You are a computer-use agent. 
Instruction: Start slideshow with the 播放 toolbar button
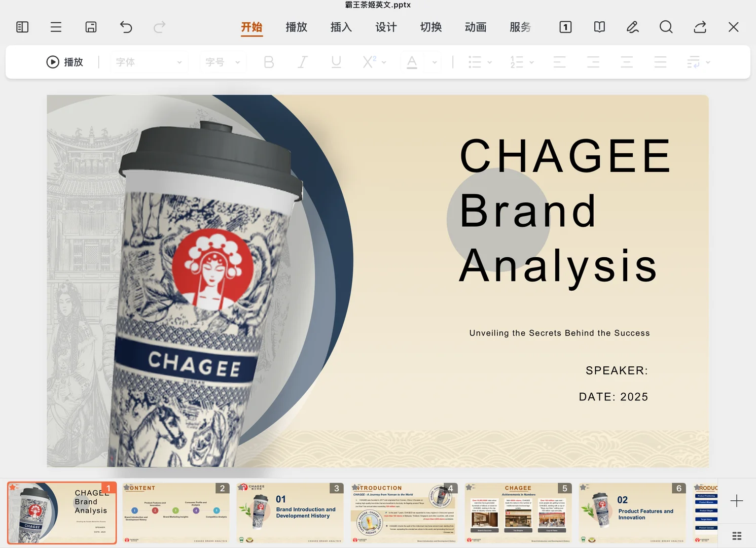click(x=64, y=62)
